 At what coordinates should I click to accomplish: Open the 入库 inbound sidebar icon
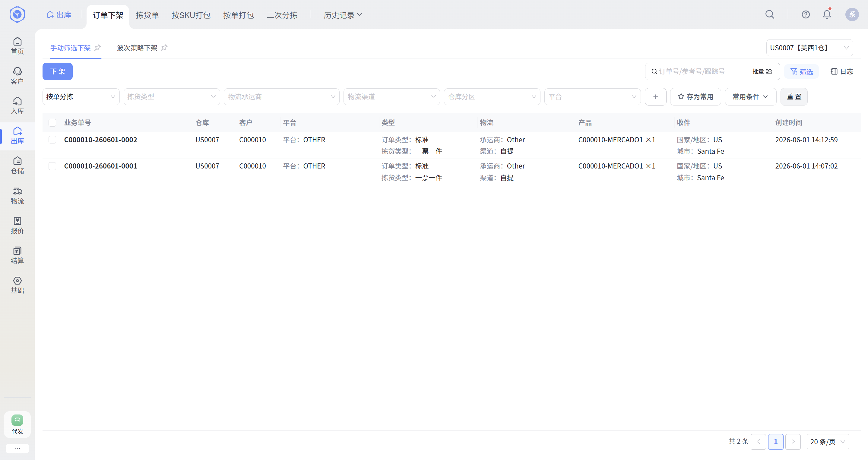(17, 106)
